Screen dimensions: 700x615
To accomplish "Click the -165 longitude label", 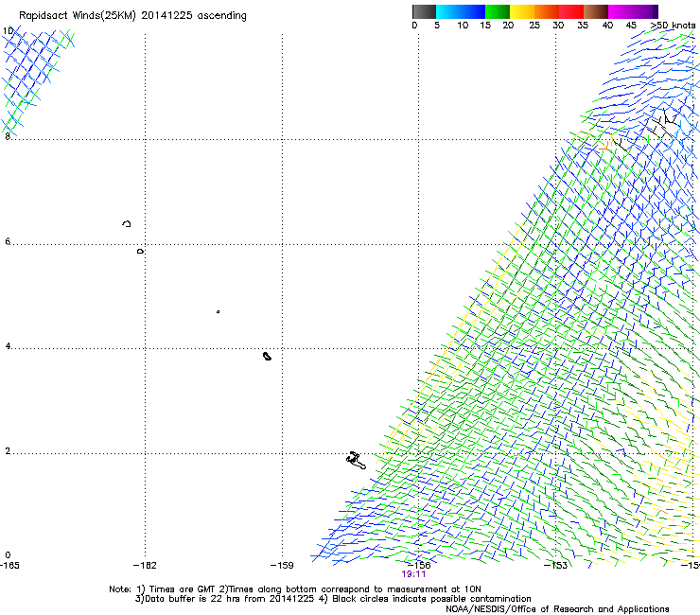I will 9,566.
